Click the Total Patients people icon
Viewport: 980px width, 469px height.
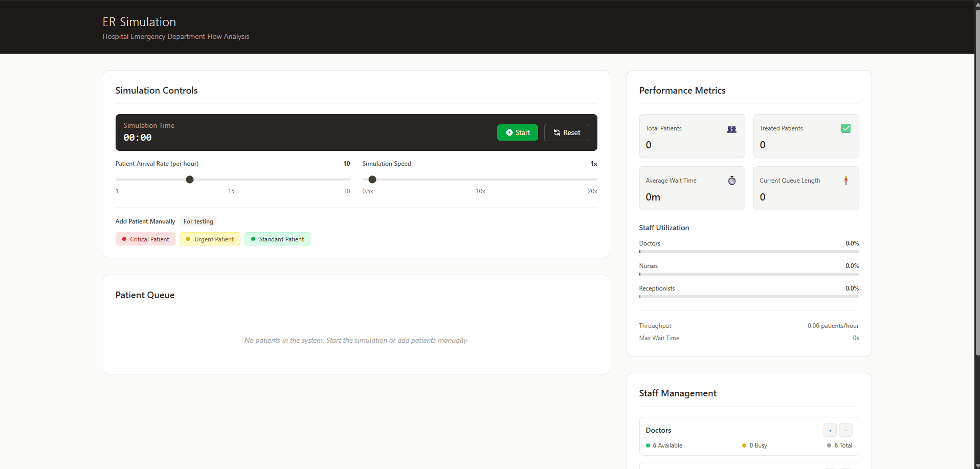click(731, 129)
